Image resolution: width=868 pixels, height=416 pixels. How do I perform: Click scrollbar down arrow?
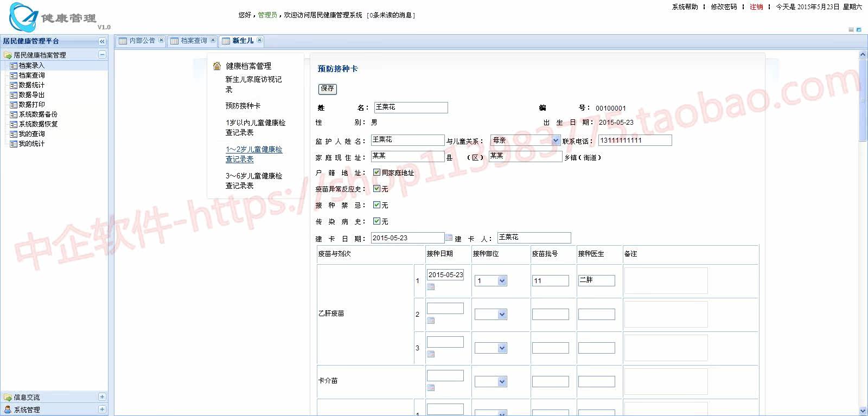coord(863,411)
